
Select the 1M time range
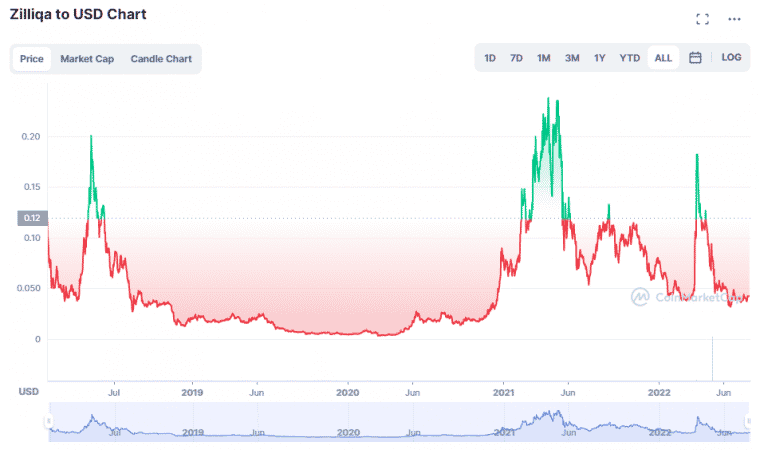[543, 58]
